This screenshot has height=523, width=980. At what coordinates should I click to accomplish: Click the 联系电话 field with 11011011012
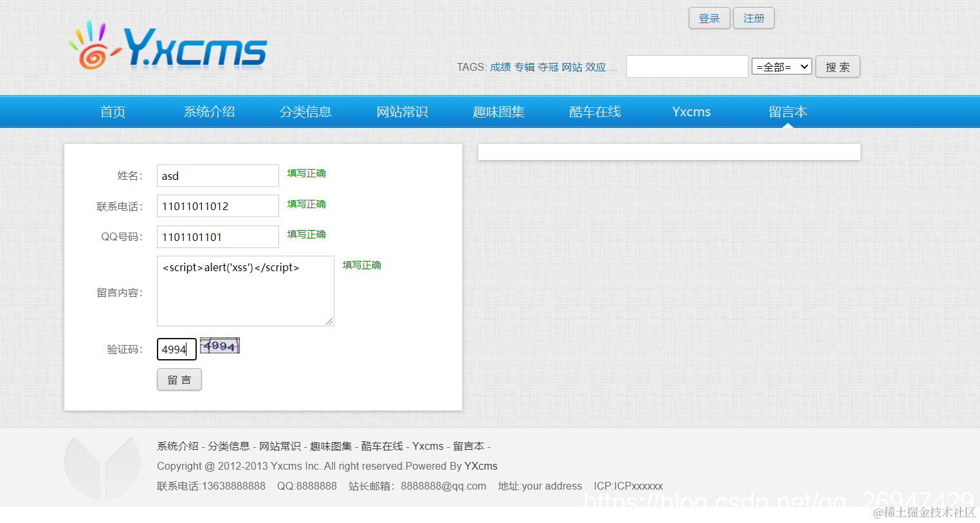pyautogui.click(x=218, y=206)
